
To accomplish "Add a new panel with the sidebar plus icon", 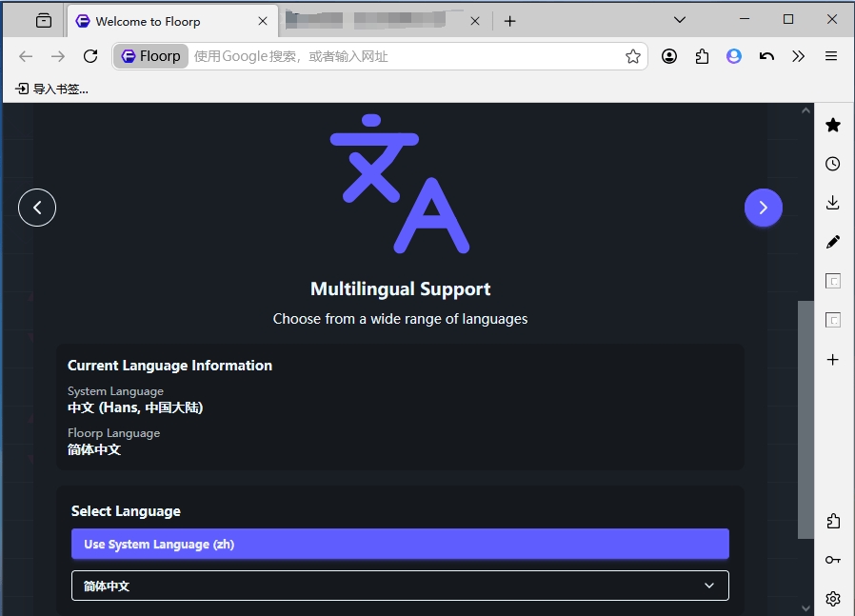I will point(833,360).
